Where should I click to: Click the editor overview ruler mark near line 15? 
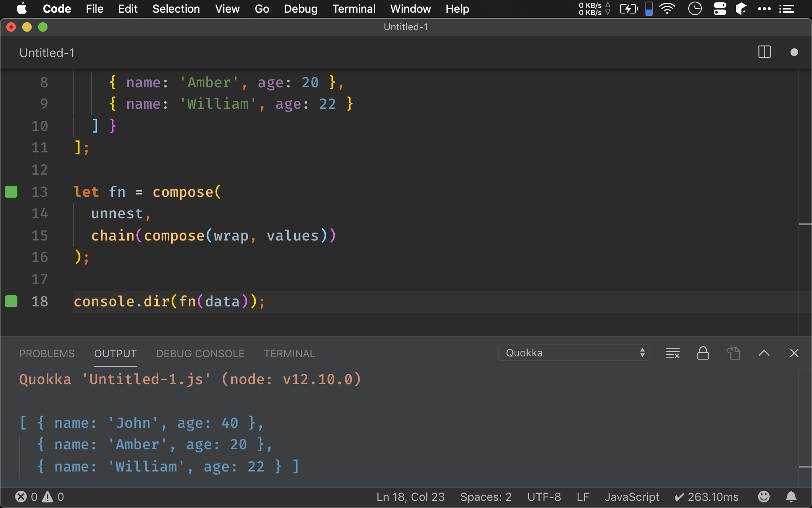(805, 224)
